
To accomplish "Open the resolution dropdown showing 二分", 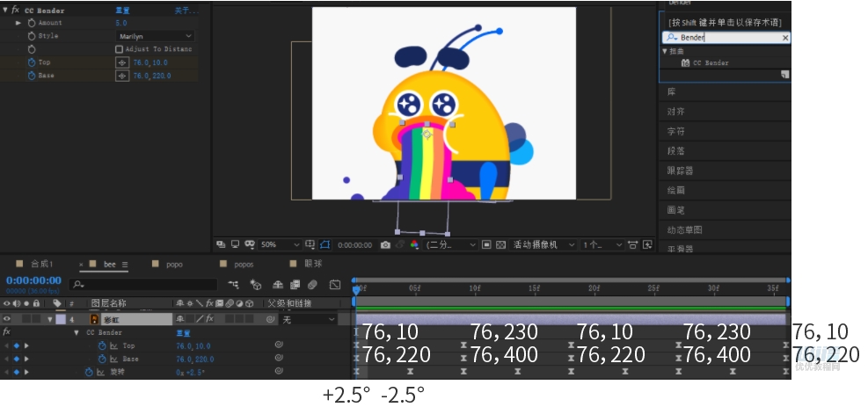I will point(450,244).
